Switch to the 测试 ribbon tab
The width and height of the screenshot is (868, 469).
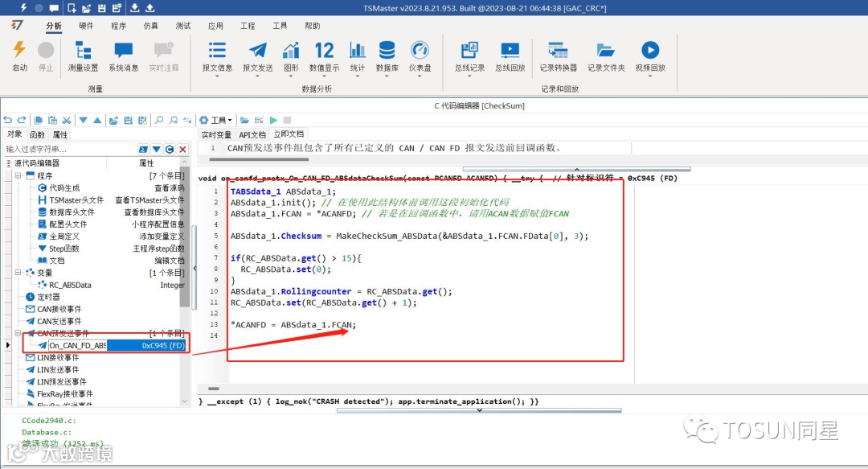tap(182, 26)
